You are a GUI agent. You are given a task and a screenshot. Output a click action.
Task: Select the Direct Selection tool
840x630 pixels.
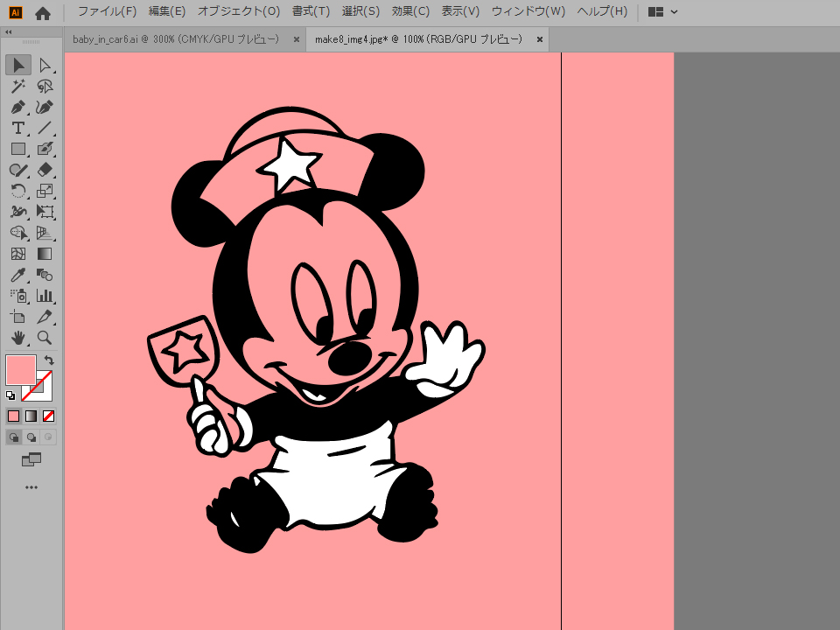(45, 65)
